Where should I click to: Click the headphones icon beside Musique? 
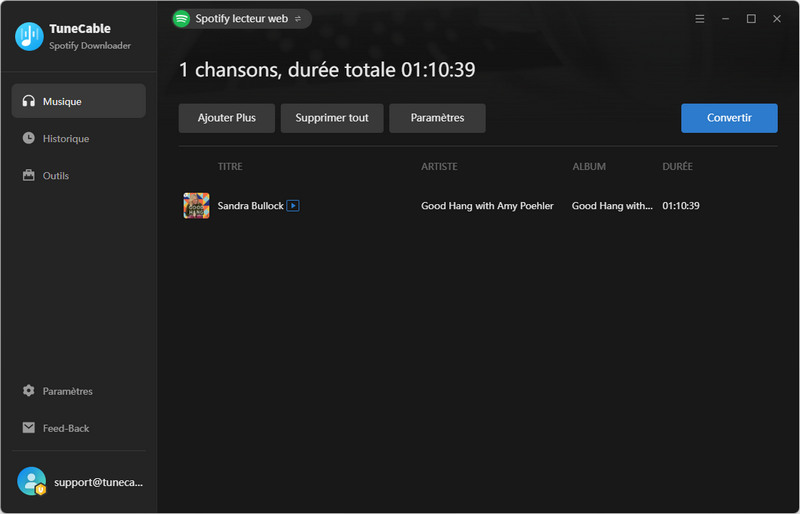[x=29, y=101]
